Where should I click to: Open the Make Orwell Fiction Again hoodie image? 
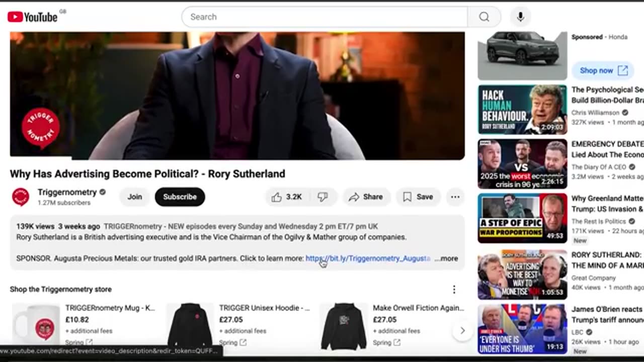click(344, 327)
